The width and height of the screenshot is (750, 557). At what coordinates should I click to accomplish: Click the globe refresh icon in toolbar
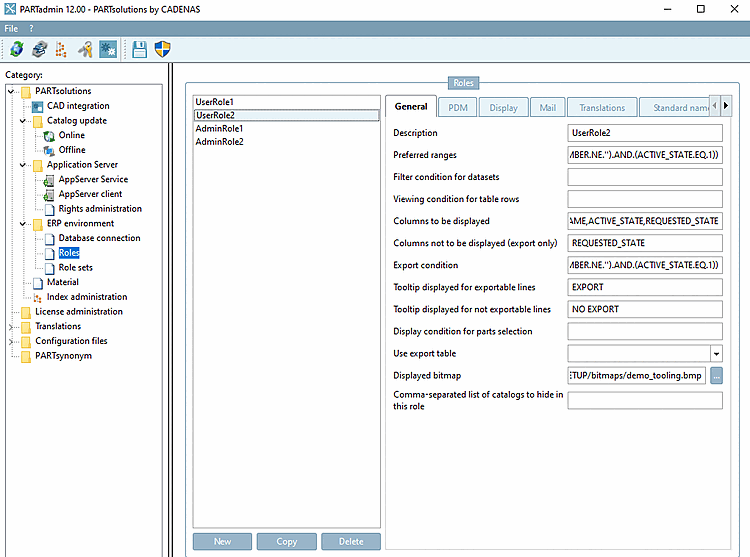coord(17,49)
